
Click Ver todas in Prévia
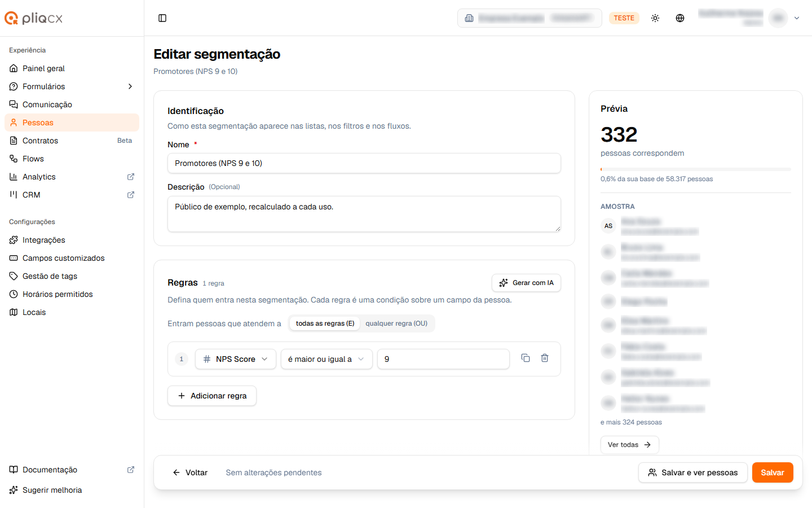pyautogui.click(x=629, y=445)
